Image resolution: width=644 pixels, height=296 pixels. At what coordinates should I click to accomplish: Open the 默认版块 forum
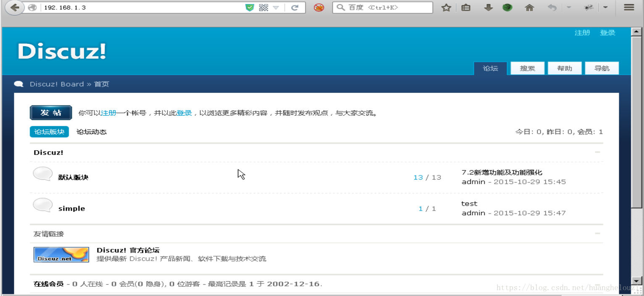point(73,177)
